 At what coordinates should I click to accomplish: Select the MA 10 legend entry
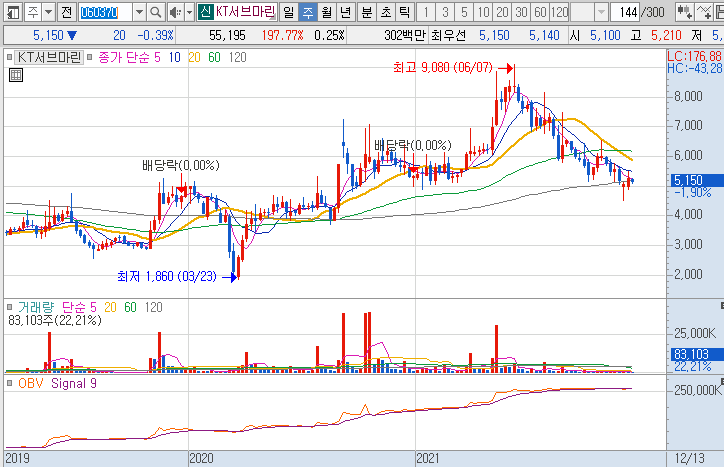(x=175, y=57)
